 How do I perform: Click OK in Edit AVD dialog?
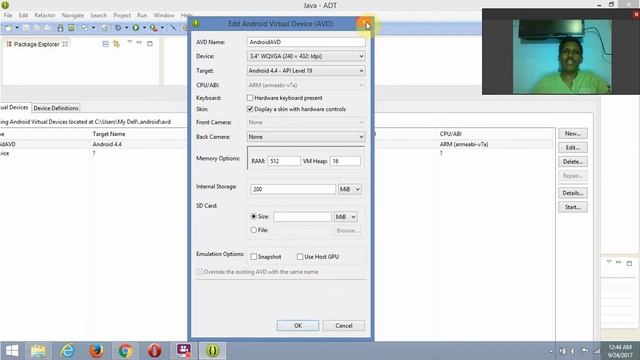pos(298,326)
